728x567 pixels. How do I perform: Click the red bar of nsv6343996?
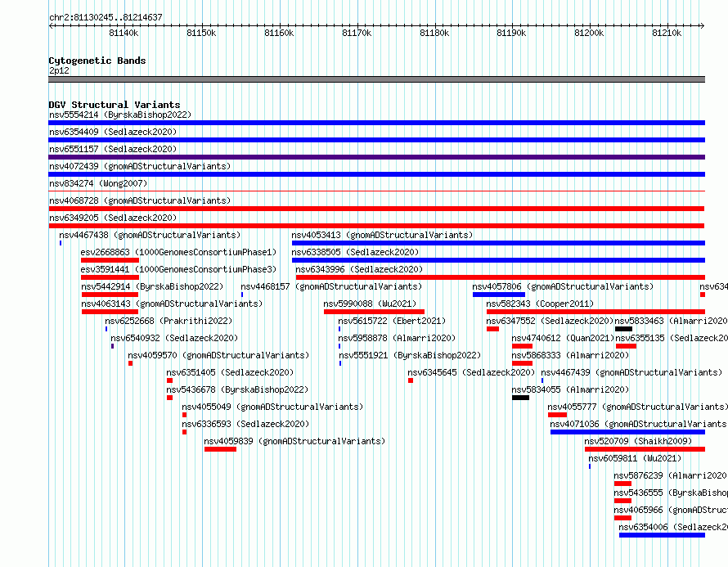pos(501,277)
